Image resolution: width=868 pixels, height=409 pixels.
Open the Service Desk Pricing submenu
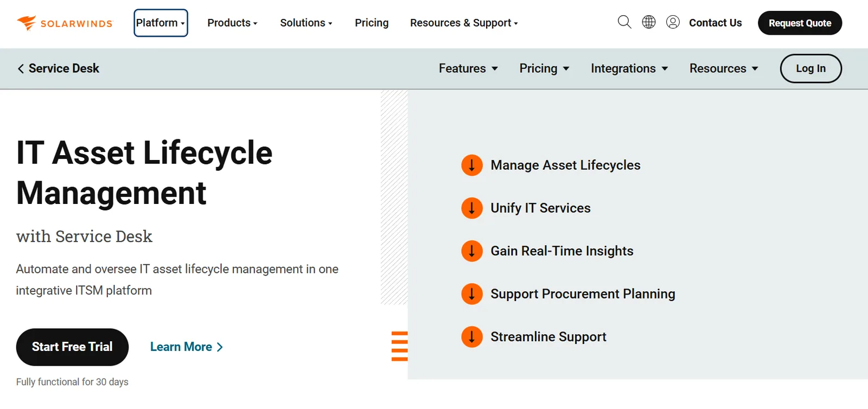544,68
